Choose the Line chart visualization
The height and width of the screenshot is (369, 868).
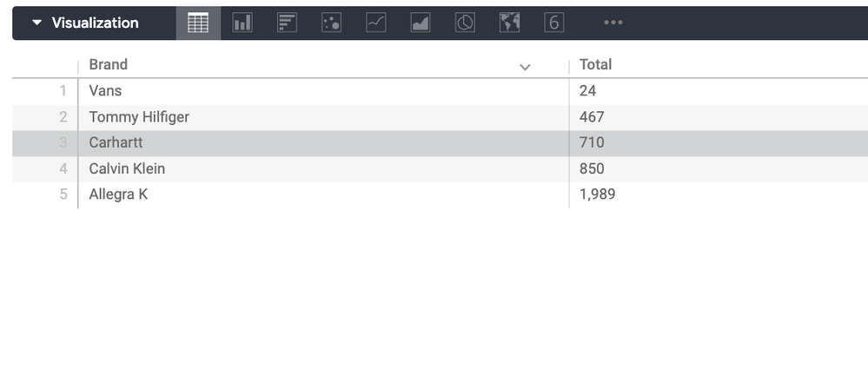(x=376, y=23)
